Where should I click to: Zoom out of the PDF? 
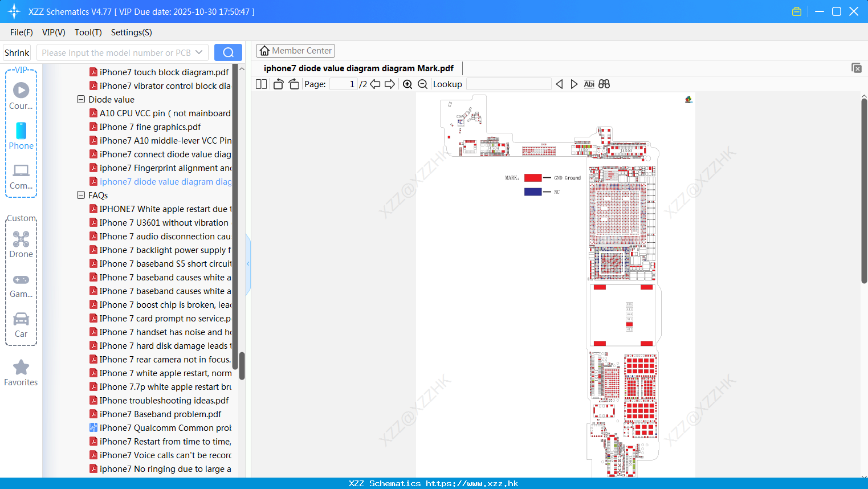pos(422,84)
